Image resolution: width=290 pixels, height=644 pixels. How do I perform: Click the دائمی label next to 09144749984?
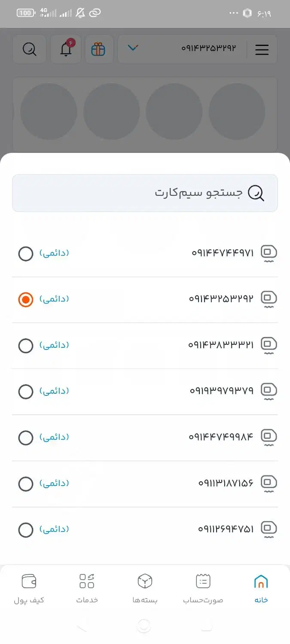tap(55, 437)
